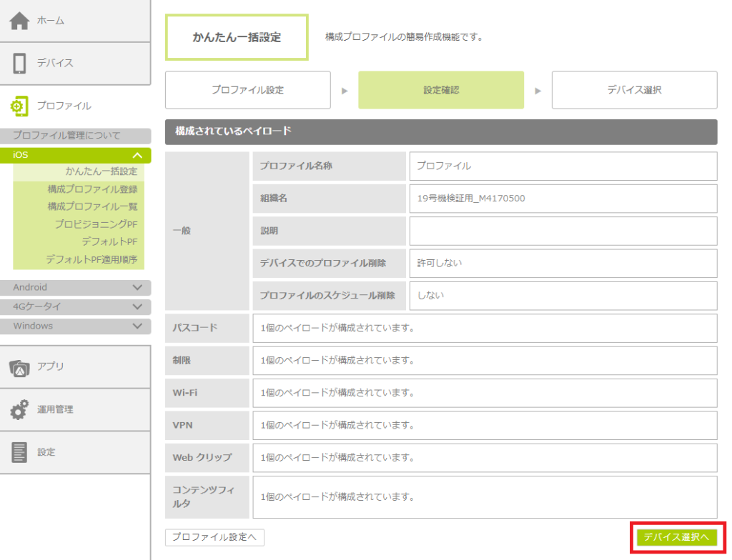
Task: Open プロファイル管理について link
Action: click(67, 136)
